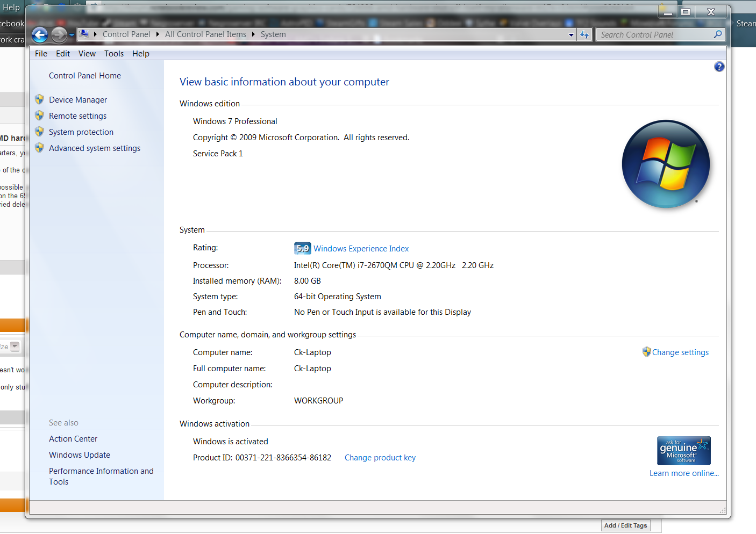Select the 8.00 GB memory value

coord(308,281)
